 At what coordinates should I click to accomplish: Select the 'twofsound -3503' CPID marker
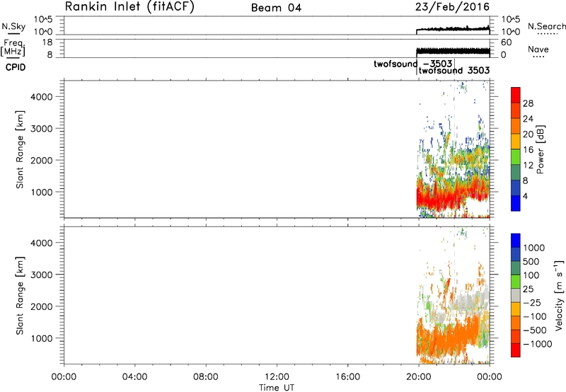[413, 64]
